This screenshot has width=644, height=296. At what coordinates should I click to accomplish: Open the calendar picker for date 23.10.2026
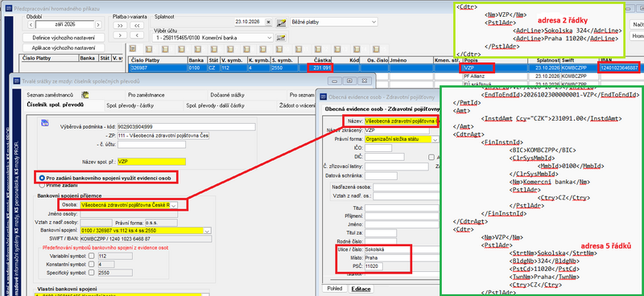(269, 22)
